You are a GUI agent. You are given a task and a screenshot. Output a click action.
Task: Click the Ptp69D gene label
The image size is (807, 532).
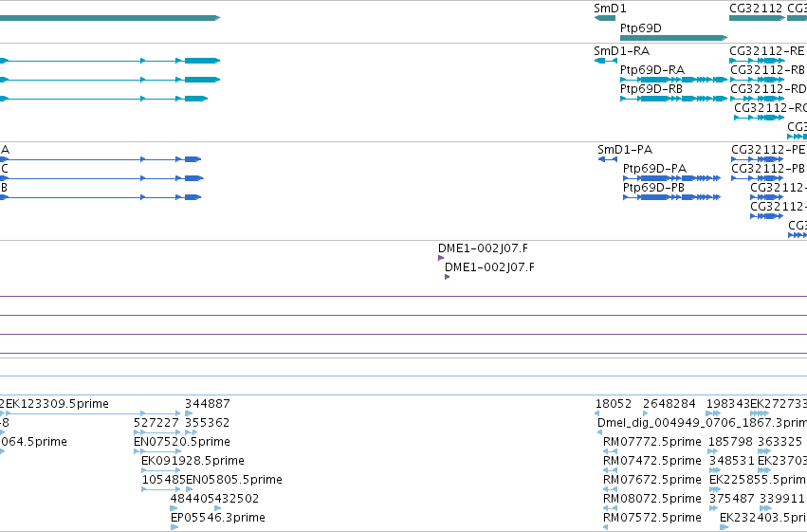[x=641, y=28]
